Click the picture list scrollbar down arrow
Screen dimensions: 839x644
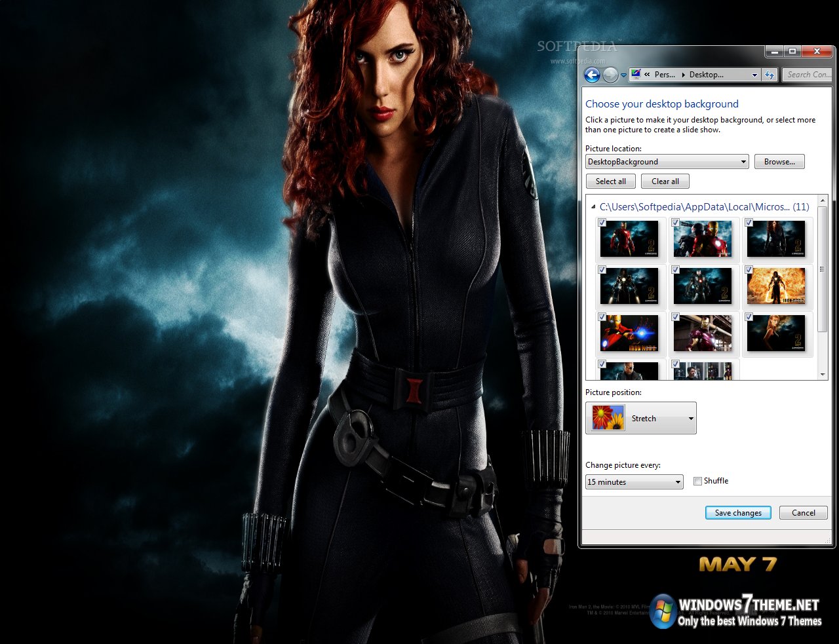click(823, 375)
